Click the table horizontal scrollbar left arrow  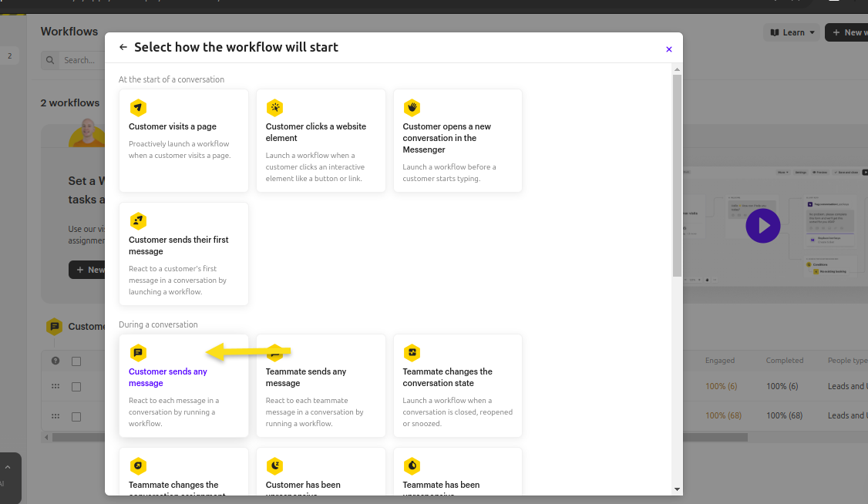coord(46,437)
